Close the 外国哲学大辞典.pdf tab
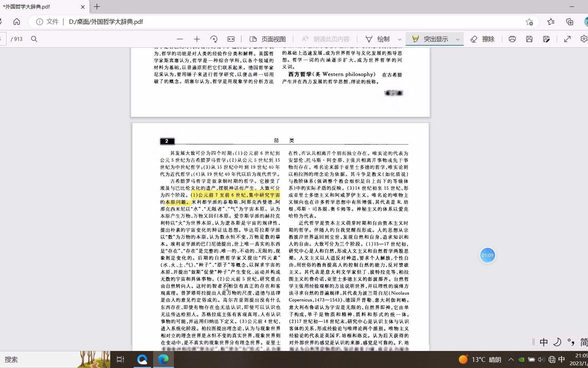The image size is (588, 368). click(83, 7)
